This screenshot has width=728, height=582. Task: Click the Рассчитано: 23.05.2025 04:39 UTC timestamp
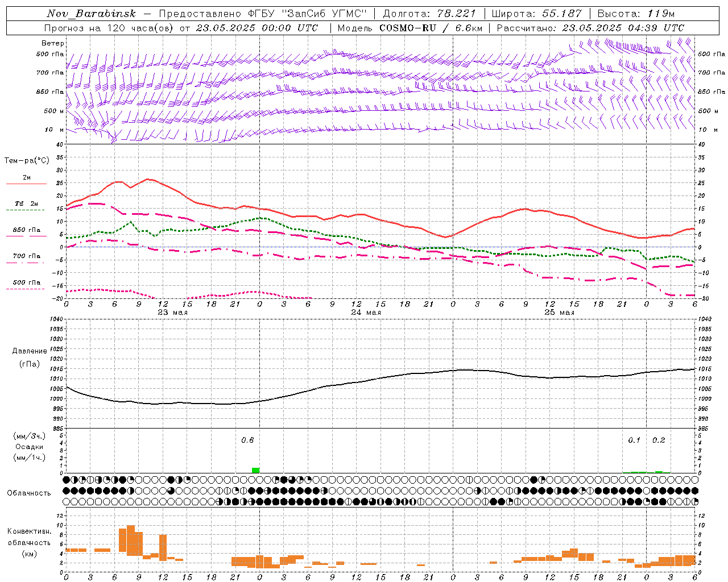[590, 28]
